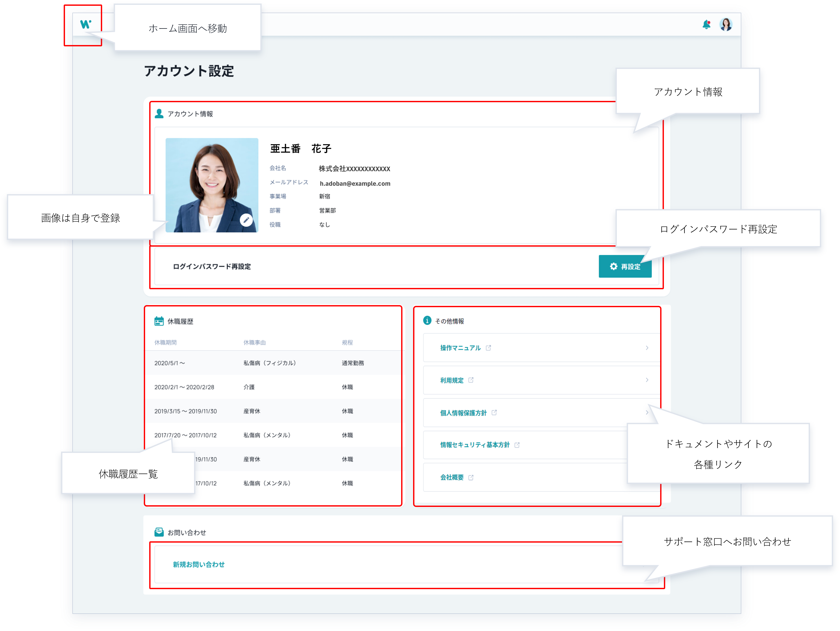Click the name 亜土番 花子
The width and height of the screenshot is (840, 631).
click(x=301, y=149)
